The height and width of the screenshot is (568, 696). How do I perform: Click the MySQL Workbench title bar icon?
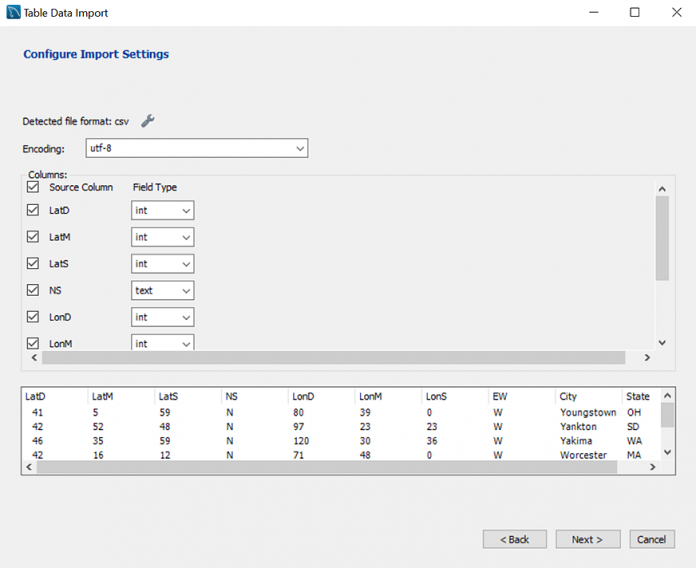(13, 13)
